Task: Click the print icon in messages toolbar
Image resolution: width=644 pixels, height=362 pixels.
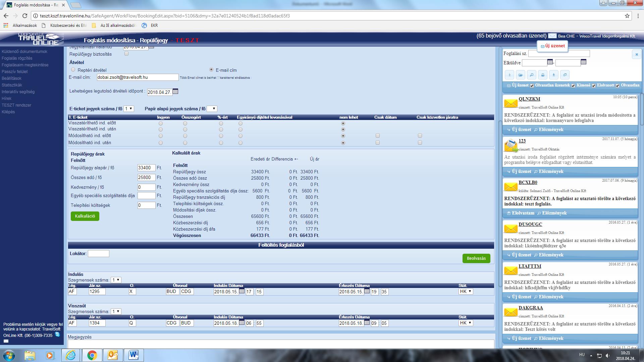Action: click(x=543, y=75)
